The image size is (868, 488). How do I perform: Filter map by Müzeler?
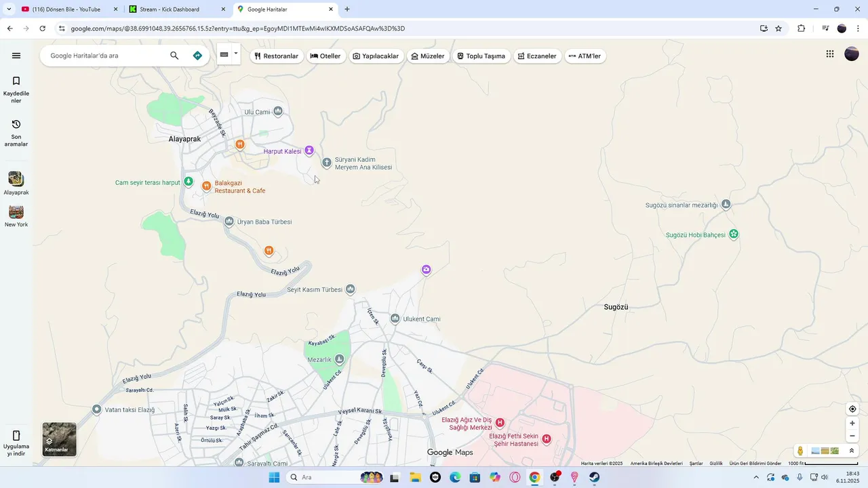pyautogui.click(x=428, y=56)
